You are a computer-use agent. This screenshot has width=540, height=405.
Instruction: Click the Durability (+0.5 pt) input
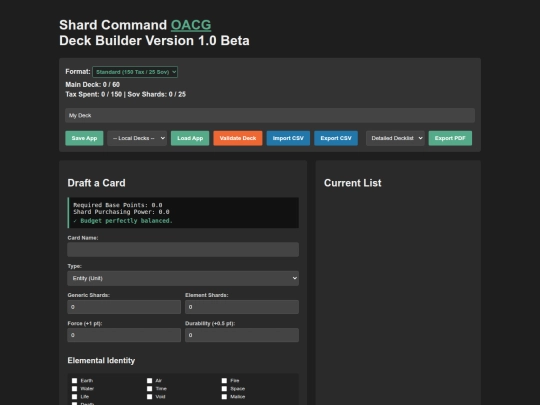pos(242,335)
